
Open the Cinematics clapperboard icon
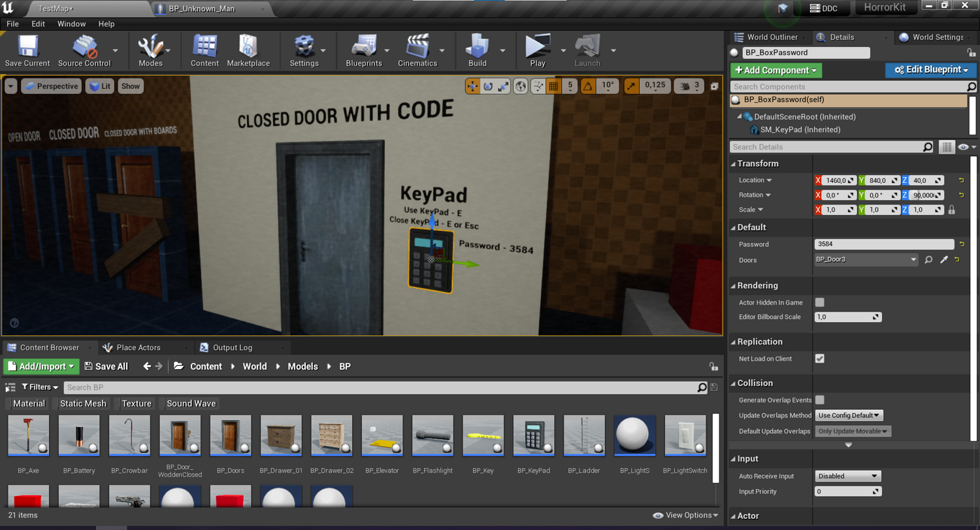click(417, 47)
